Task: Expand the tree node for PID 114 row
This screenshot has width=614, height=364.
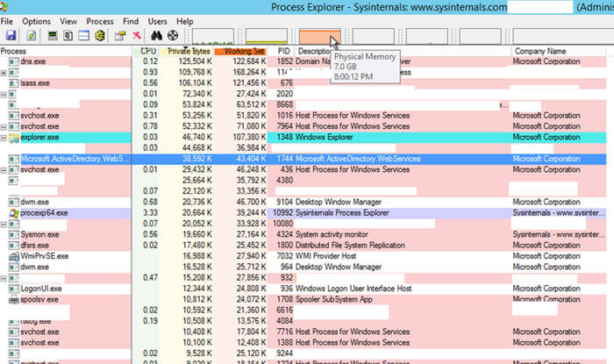Action: 4,73
